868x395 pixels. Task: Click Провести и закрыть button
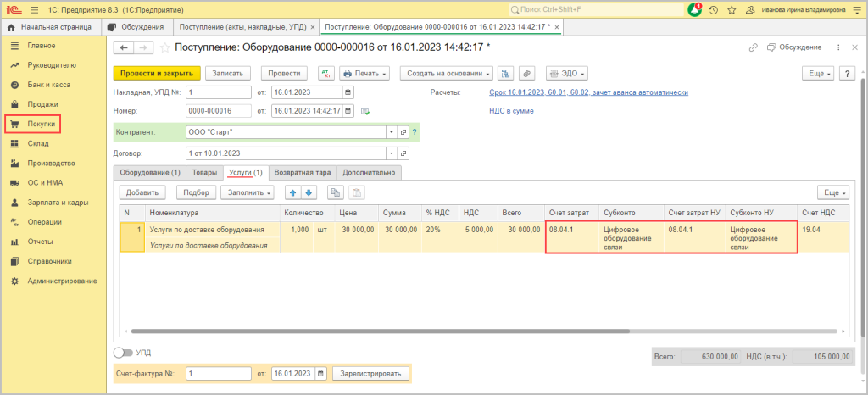tap(157, 74)
